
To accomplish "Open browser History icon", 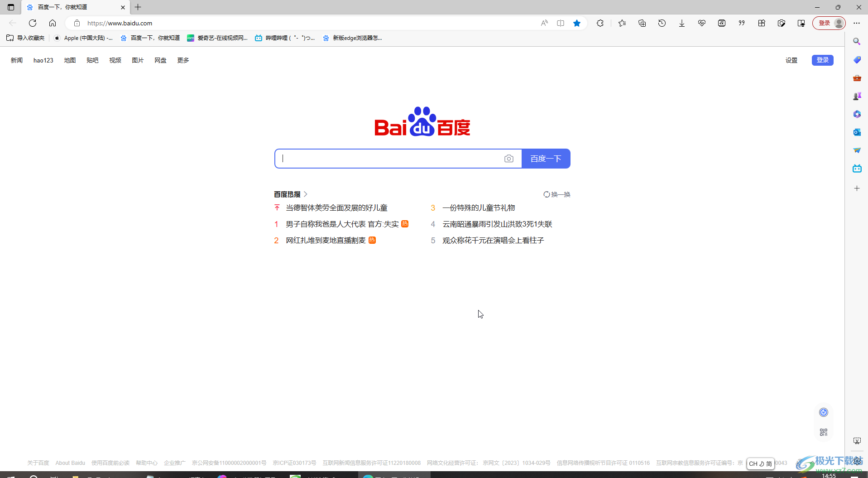I will pos(662,23).
